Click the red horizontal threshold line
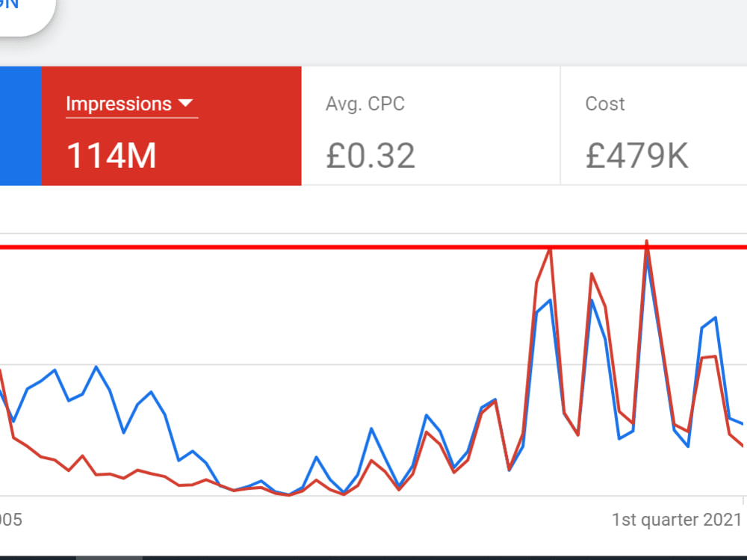Image resolution: width=747 pixels, height=560 pixels. (373, 247)
